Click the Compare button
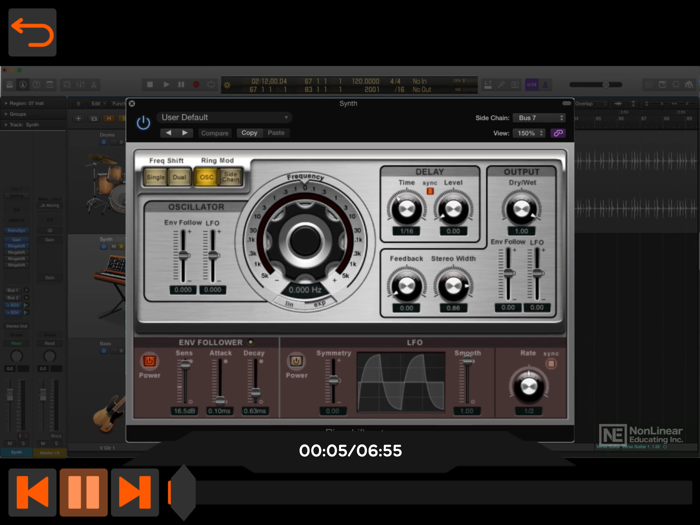 214,133
